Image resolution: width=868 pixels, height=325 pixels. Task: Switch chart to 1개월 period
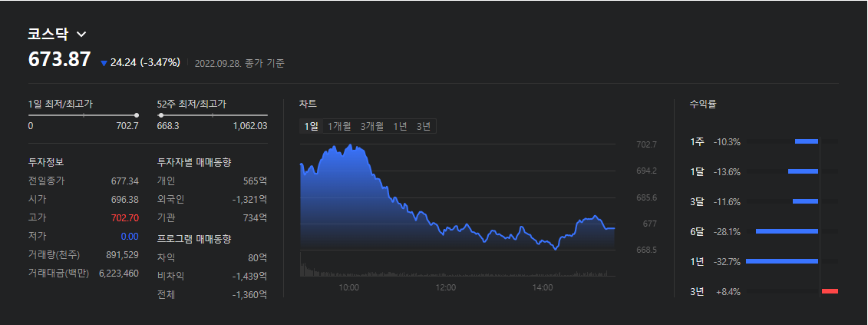(338, 127)
